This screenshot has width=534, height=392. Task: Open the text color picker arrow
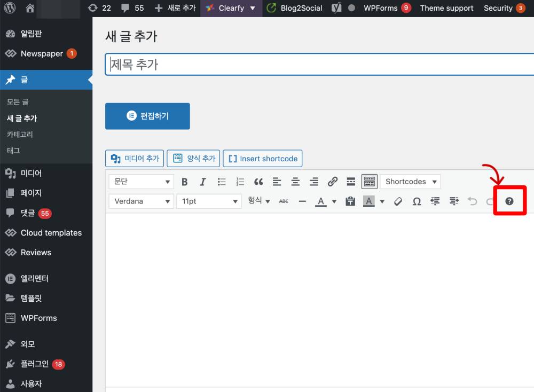click(x=334, y=201)
